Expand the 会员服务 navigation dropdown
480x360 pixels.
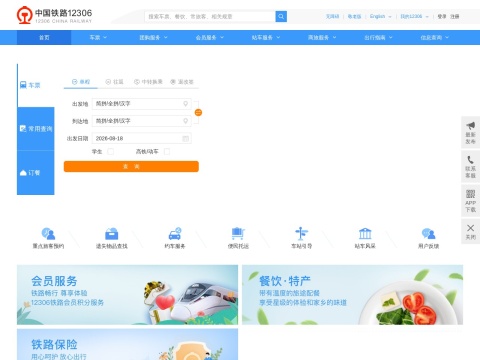pos(210,38)
